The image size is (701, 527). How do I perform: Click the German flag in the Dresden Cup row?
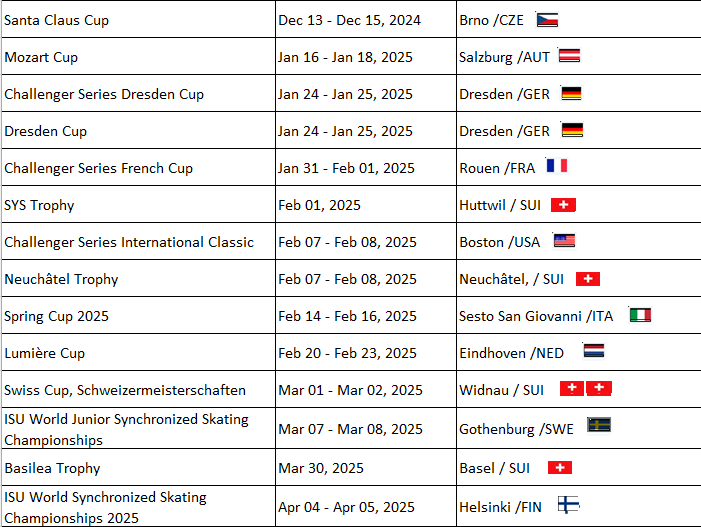(x=572, y=130)
